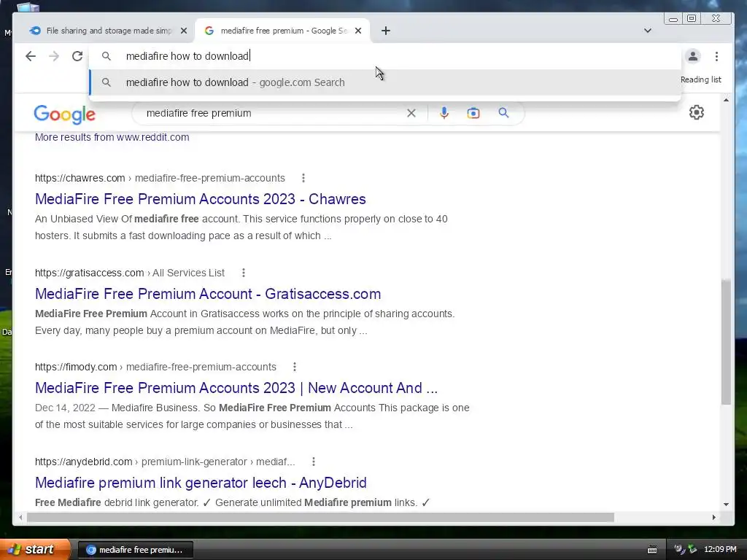Open the Chrome profile avatar
The image size is (747, 560).
pos(693,56)
